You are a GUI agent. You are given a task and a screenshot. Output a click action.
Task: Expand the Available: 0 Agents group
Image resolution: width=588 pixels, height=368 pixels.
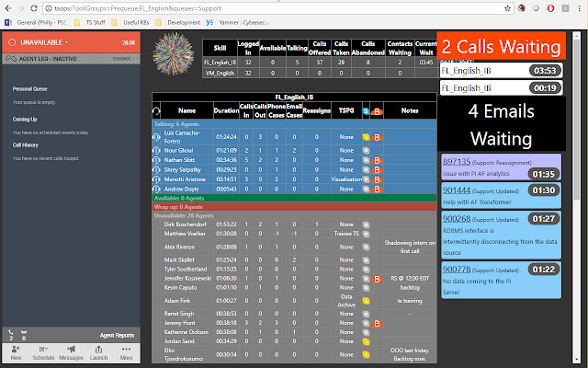point(184,198)
